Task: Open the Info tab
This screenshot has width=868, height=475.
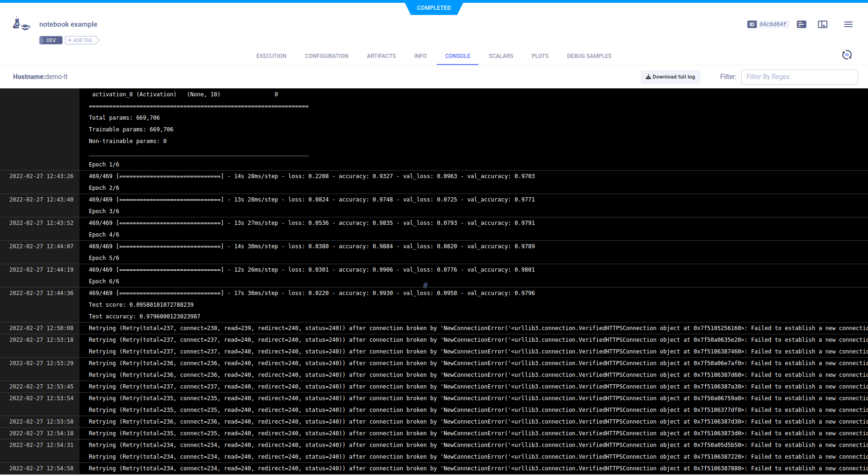Action: (x=420, y=56)
